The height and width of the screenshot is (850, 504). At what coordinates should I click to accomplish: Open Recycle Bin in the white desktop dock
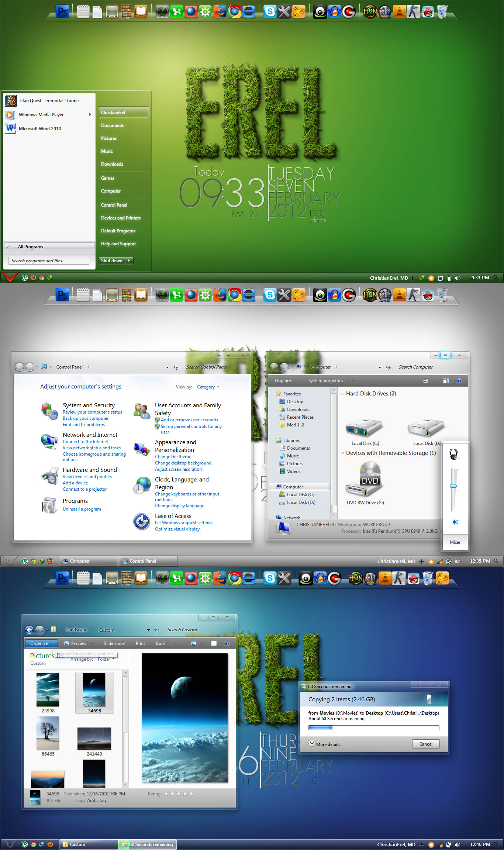(x=442, y=295)
